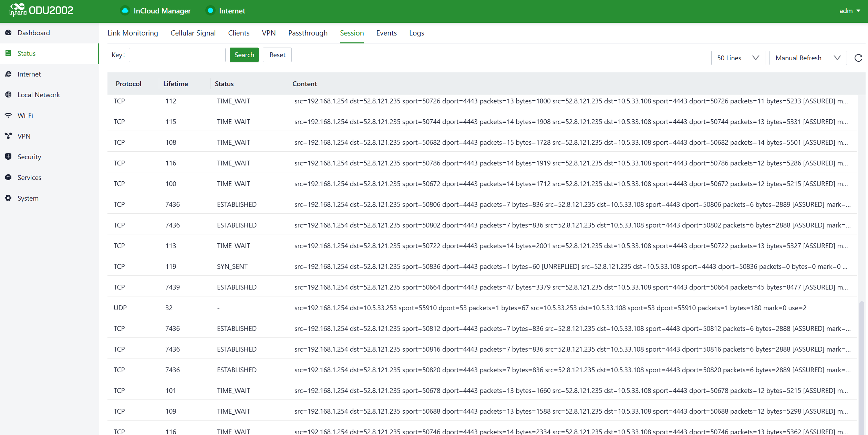This screenshot has height=435, width=868.
Task: Click the VPN nodes icon in sidebar
Action: [x=9, y=136]
